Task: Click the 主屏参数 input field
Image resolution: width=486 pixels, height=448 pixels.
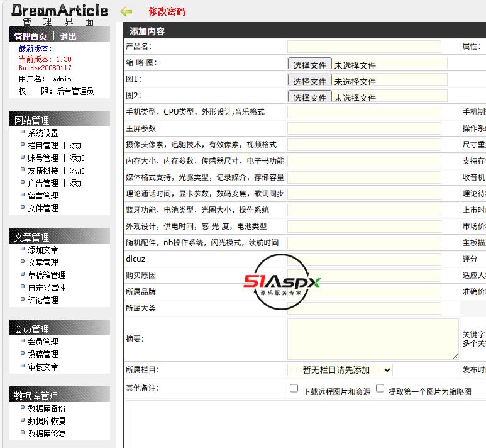Action: (x=364, y=128)
